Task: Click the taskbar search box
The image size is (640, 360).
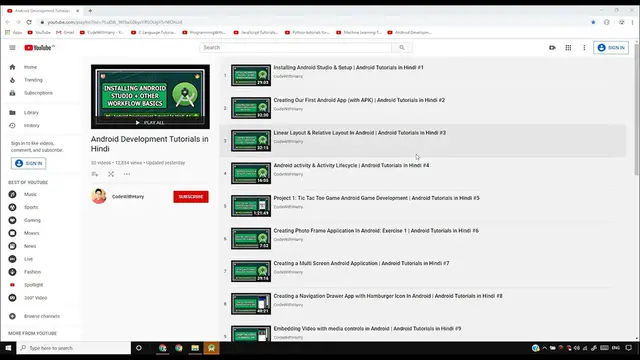Action: pyautogui.click(x=74, y=348)
